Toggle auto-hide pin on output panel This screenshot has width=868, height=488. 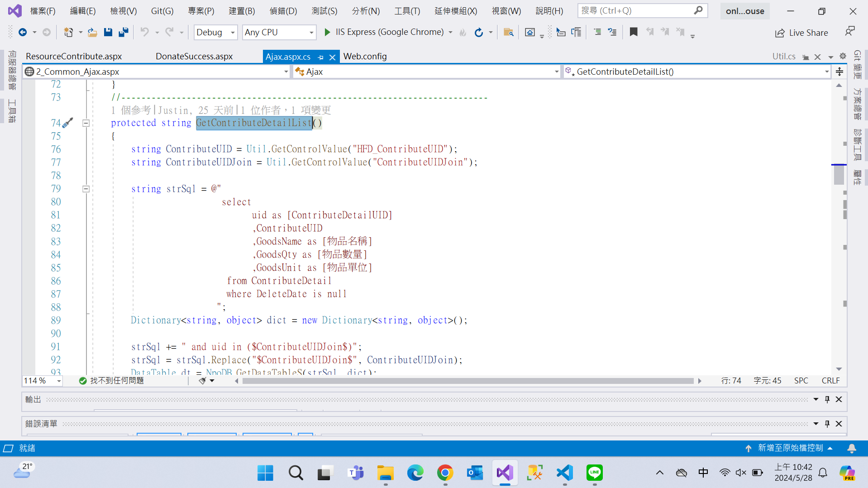click(x=827, y=399)
